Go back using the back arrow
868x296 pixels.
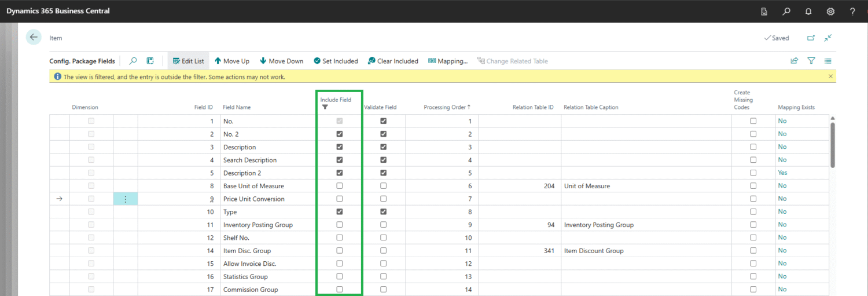34,37
